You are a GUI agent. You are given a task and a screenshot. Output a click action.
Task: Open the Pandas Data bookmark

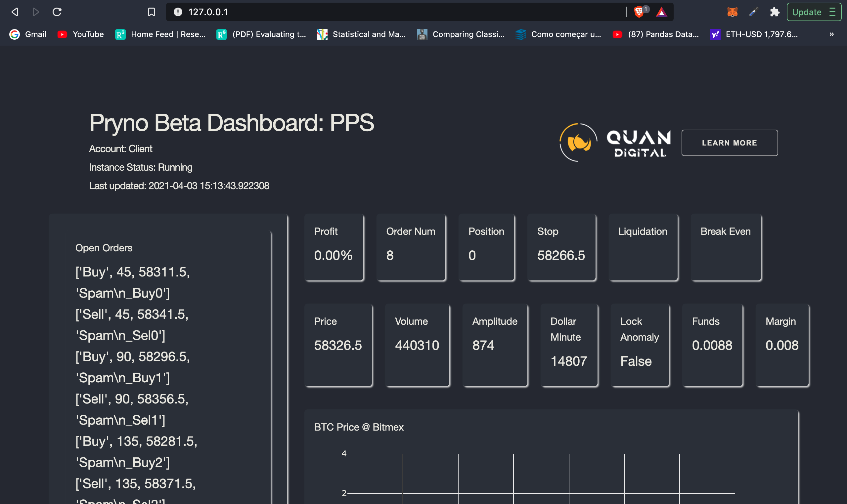[x=656, y=34]
